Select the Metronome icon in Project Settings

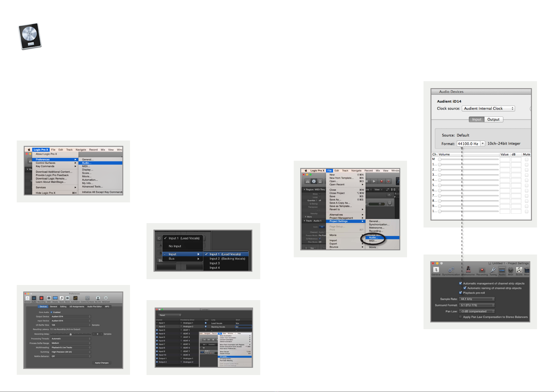click(x=468, y=270)
